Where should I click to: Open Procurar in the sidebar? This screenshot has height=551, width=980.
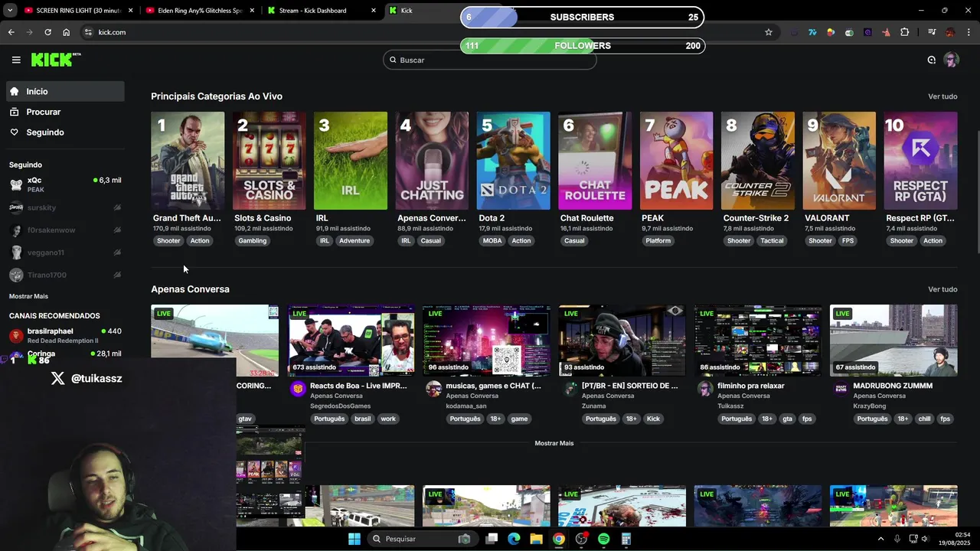(x=66, y=112)
